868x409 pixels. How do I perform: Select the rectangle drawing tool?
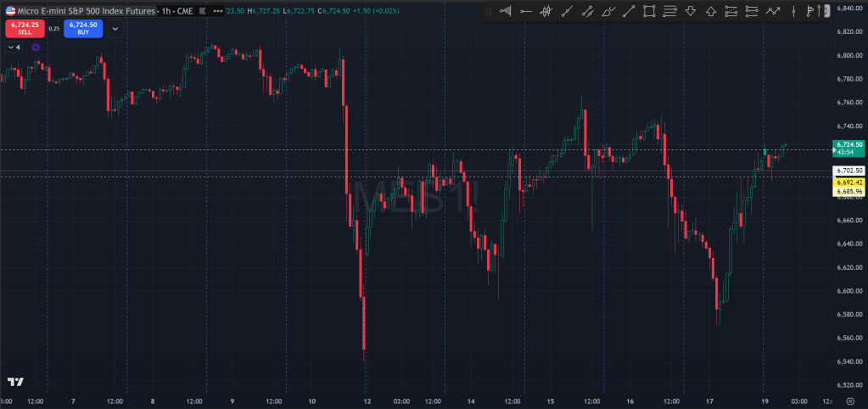click(649, 11)
